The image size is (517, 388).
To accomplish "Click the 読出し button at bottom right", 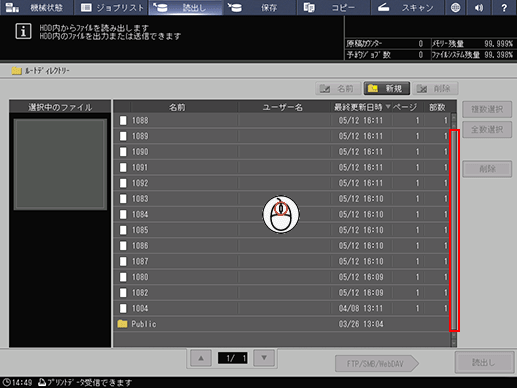I will [x=484, y=362].
